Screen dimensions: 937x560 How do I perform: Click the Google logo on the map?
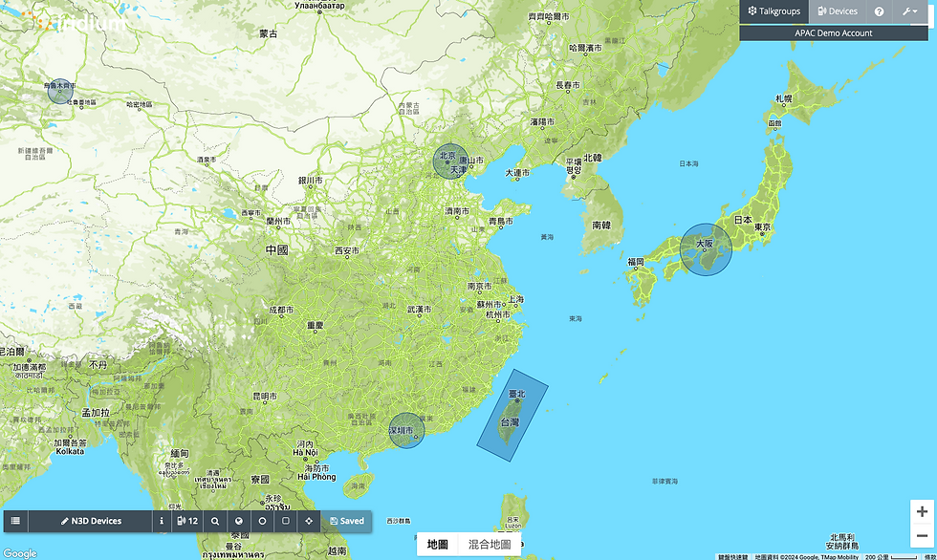20,553
